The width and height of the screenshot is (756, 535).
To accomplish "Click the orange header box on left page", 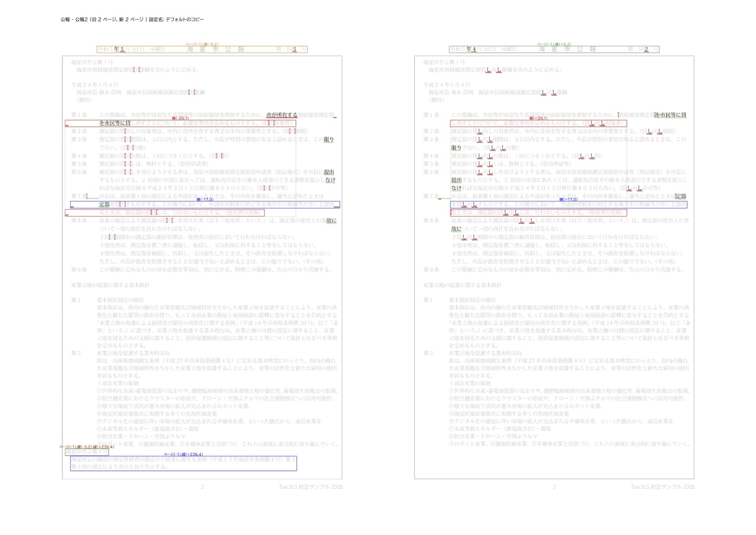I will point(202,49).
